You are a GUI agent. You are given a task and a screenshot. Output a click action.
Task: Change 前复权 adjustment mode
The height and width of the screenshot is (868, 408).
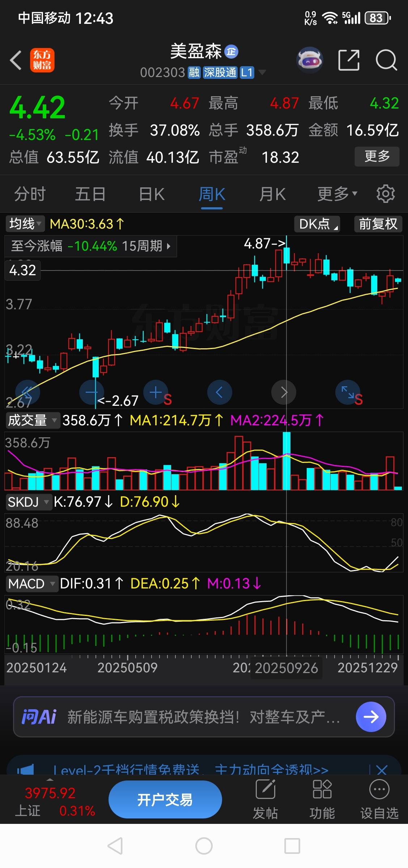click(378, 224)
